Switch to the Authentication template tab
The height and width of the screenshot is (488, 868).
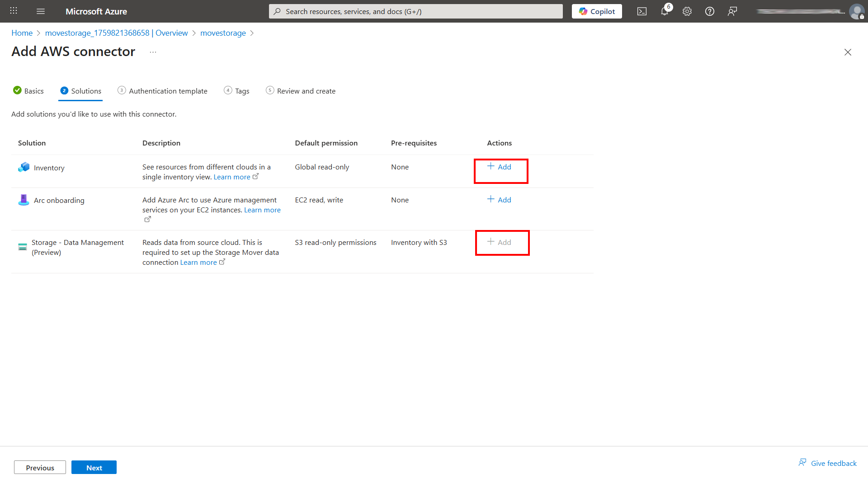coord(168,91)
